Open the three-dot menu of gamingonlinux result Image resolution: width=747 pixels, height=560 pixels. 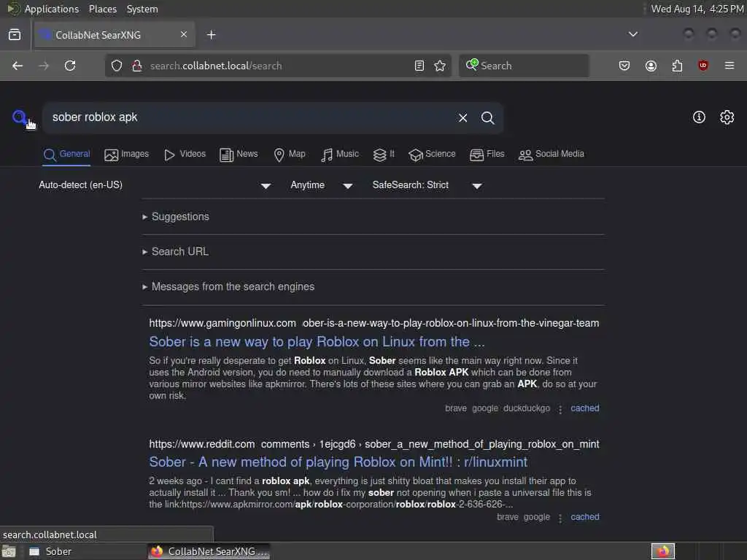coord(560,409)
